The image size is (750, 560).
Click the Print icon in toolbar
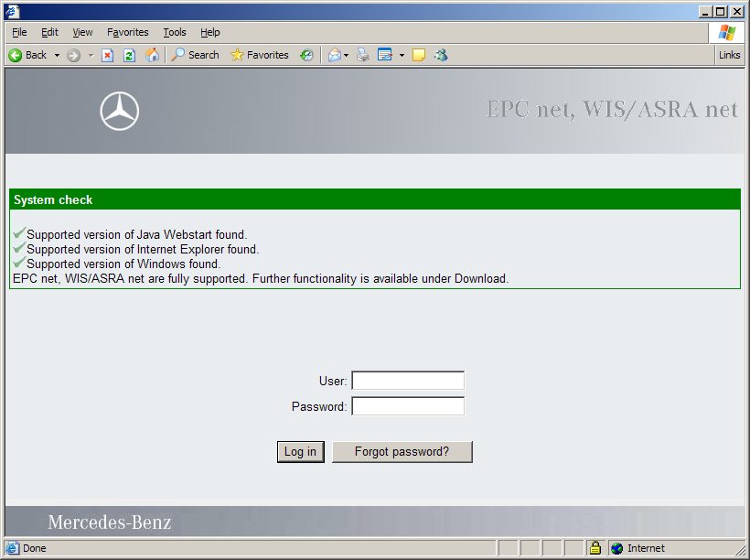tap(363, 55)
